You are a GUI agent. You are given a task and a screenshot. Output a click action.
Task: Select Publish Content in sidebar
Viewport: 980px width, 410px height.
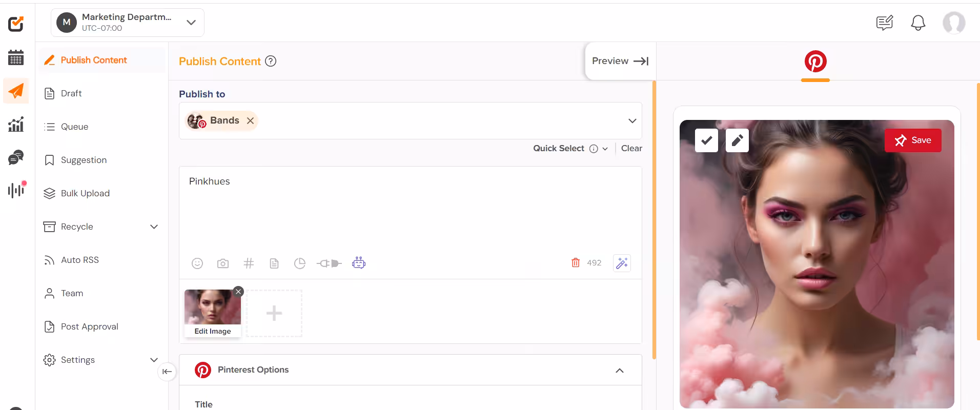(x=102, y=60)
